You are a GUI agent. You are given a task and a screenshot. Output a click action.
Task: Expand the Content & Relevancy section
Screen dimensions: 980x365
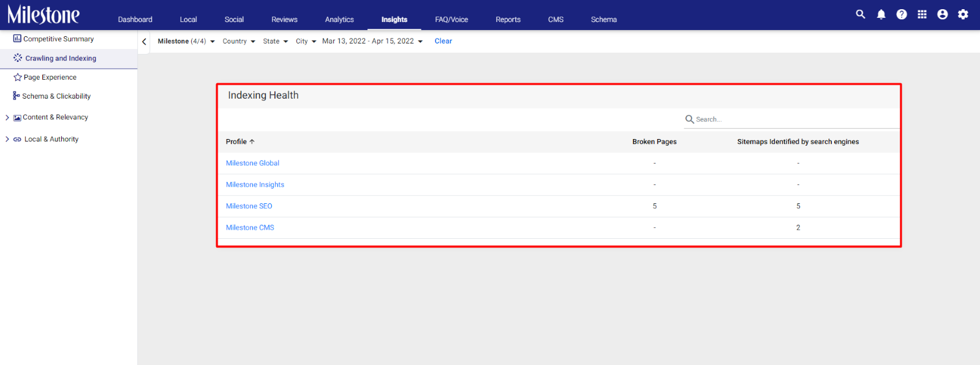click(x=7, y=118)
